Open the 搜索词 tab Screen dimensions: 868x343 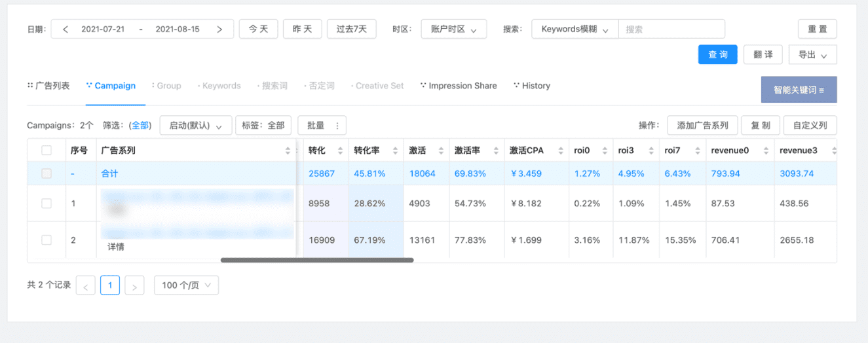pyautogui.click(x=272, y=86)
